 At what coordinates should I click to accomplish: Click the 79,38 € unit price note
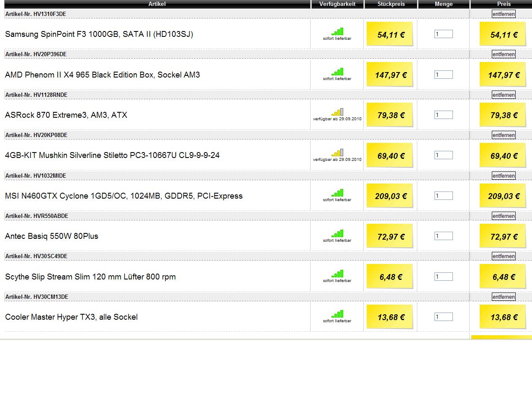coord(390,115)
